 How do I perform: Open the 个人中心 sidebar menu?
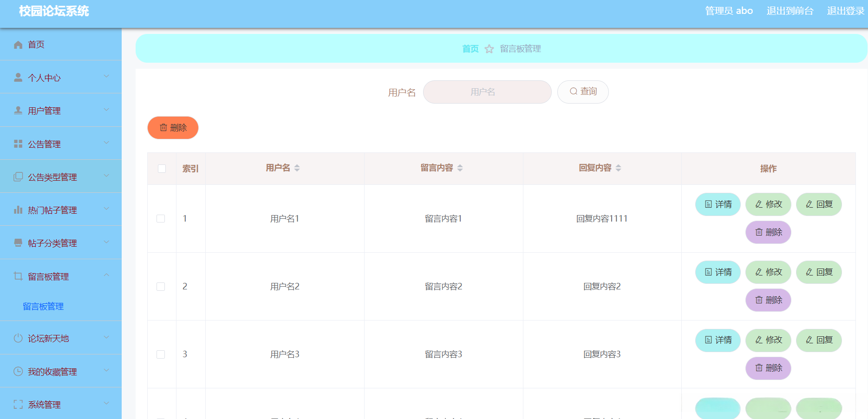61,78
